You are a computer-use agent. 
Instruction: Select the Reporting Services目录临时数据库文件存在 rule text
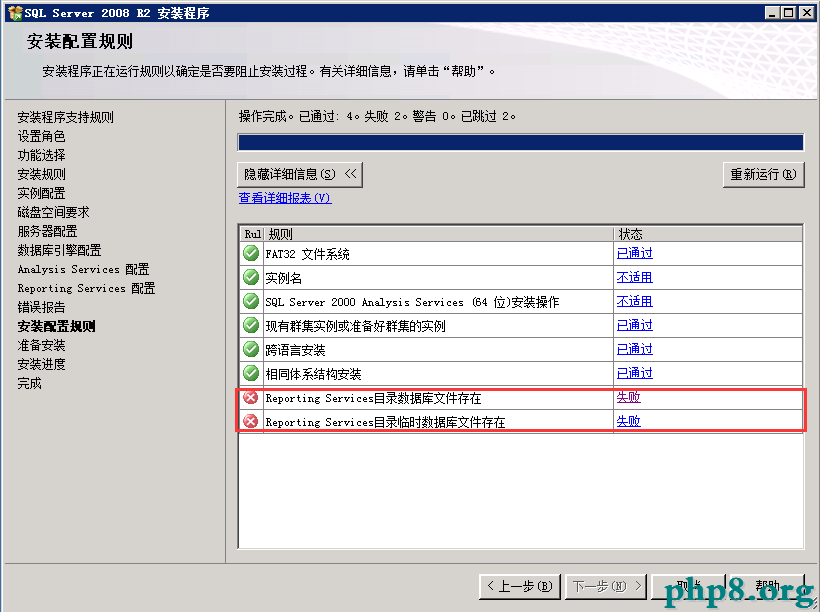pos(385,422)
